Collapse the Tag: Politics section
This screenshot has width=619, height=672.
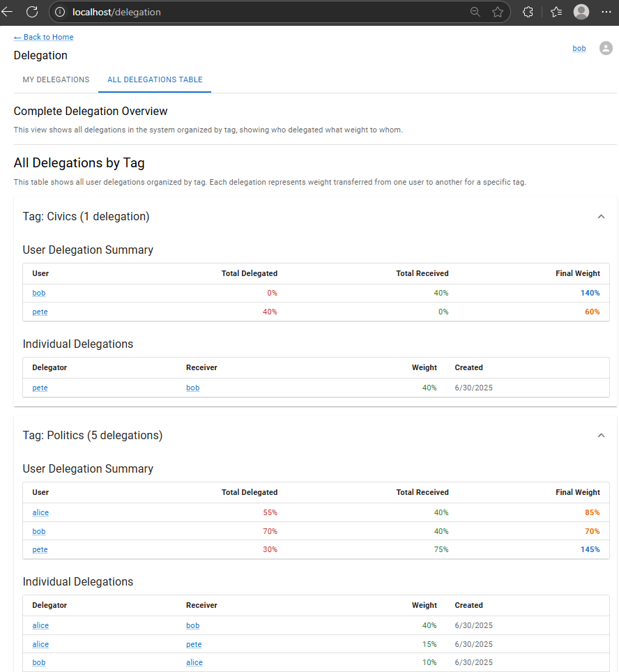[601, 436]
